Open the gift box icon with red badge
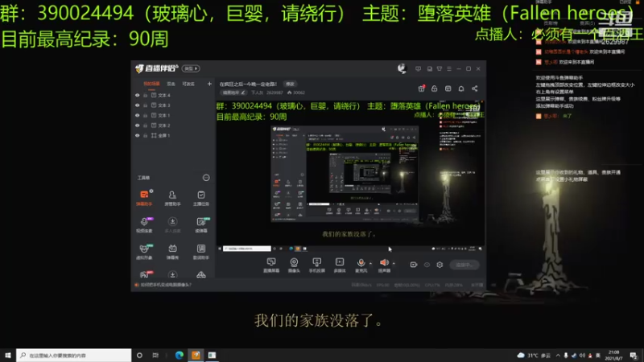 (421, 88)
